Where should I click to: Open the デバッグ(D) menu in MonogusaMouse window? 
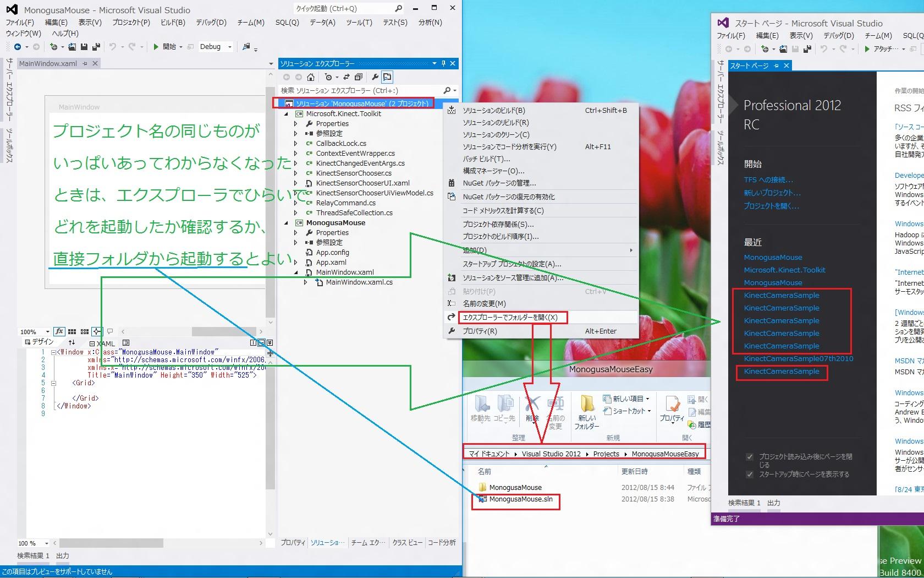[211, 23]
